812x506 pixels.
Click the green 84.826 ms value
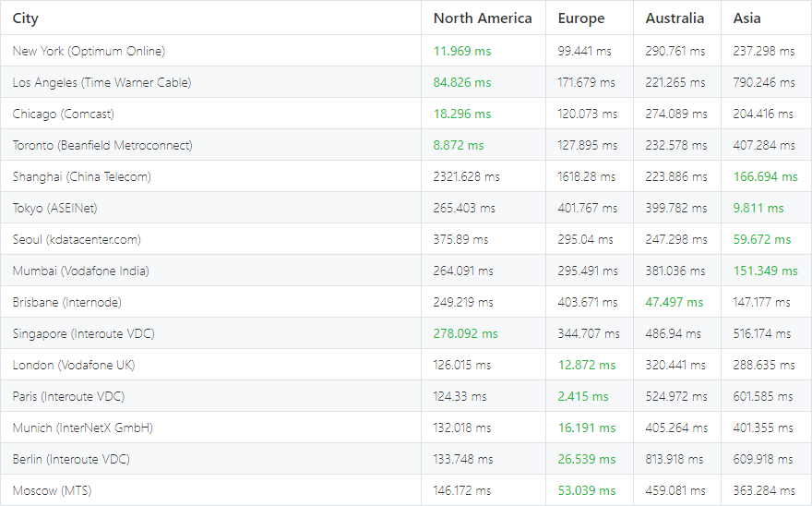pyautogui.click(x=462, y=82)
